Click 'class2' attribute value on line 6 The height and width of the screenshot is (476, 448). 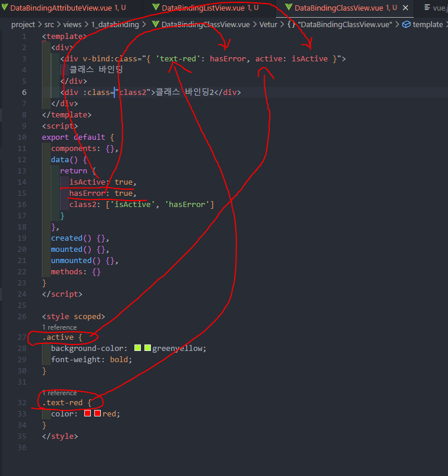(x=133, y=92)
